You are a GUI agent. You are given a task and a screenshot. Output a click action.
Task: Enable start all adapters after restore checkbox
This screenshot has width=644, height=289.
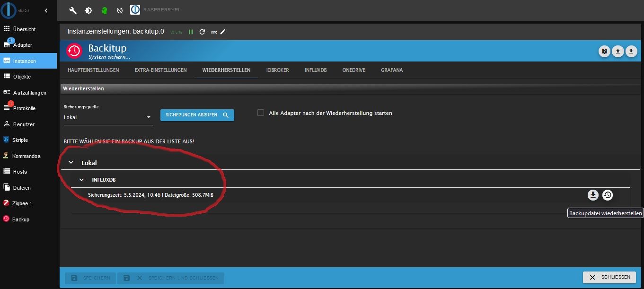pos(261,113)
